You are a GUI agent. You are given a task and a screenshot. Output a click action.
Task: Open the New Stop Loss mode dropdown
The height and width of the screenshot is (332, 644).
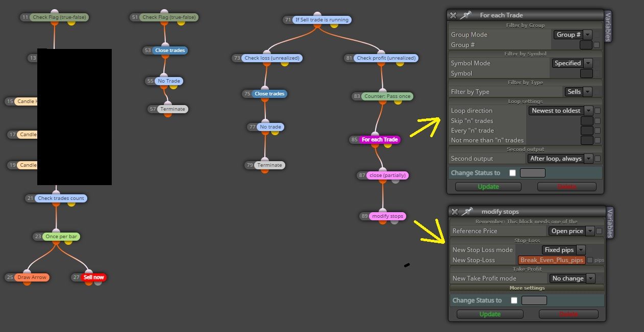563,250
